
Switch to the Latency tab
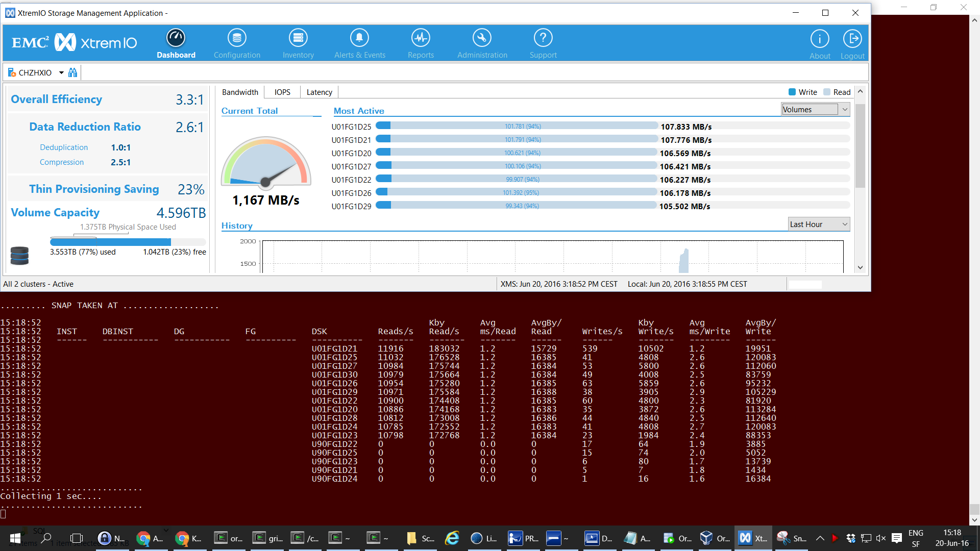(319, 92)
